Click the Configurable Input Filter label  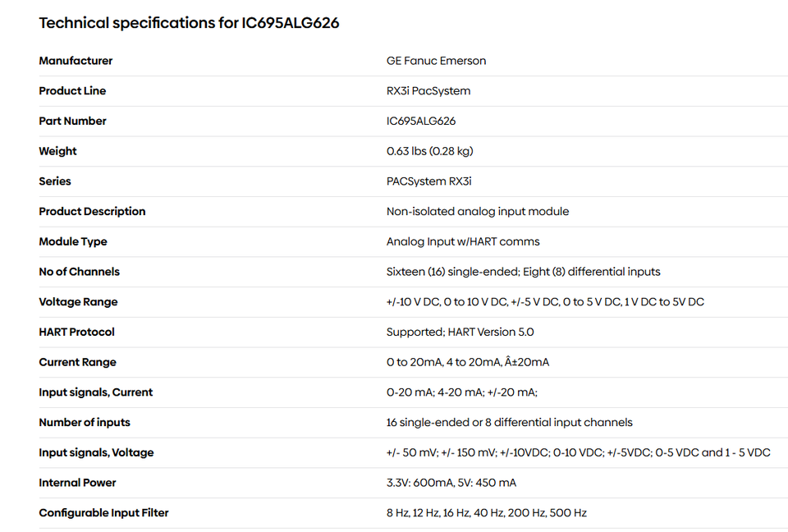click(x=103, y=513)
